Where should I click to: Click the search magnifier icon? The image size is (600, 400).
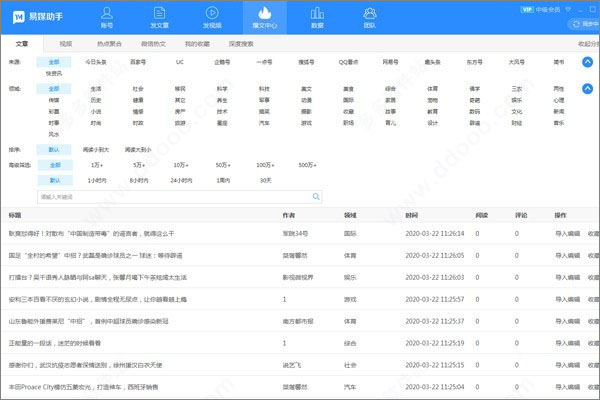click(315, 198)
